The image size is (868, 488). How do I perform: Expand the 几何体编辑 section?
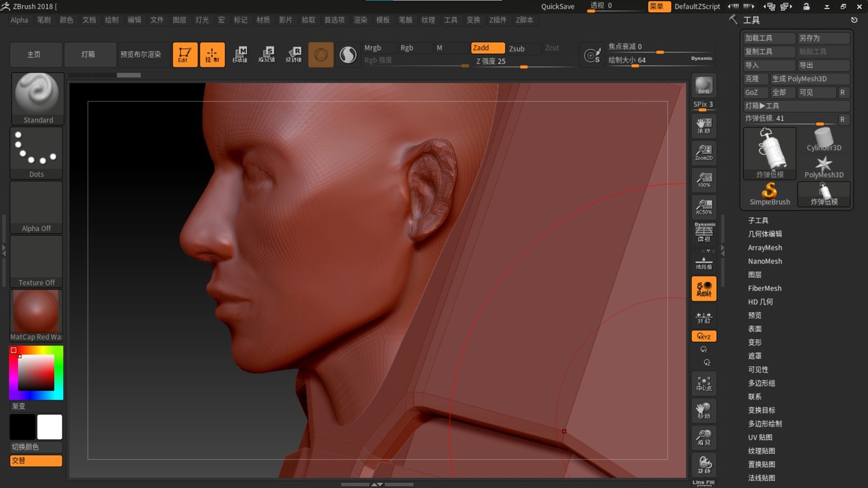pos(765,234)
